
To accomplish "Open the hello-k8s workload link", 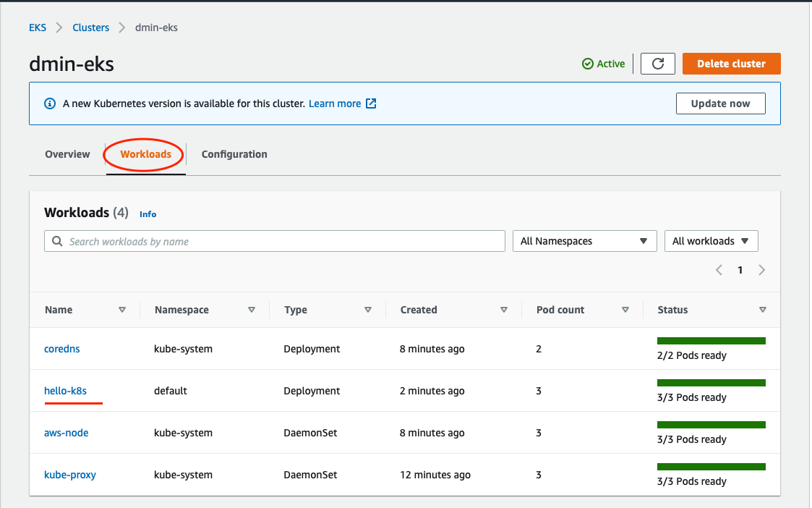I will (x=65, y=391).
